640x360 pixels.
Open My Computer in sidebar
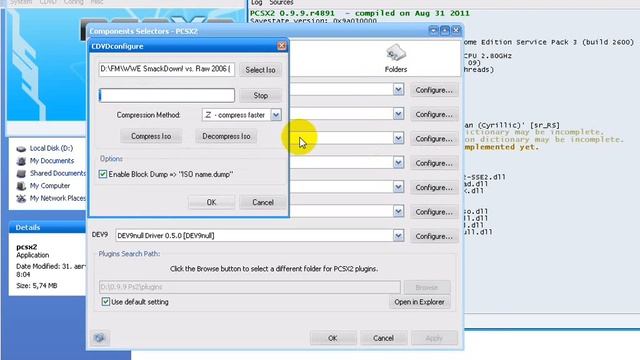(x=43, y=186)
